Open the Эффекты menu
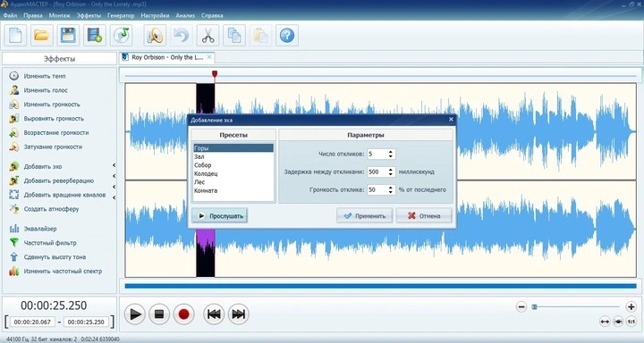The height and width of the screenshot is (343, 644). coord(89,15)
